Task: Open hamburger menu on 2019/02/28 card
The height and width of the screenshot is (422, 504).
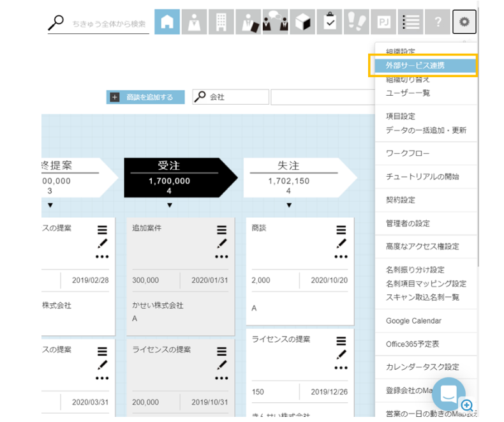Action: (x=102, y=230)
